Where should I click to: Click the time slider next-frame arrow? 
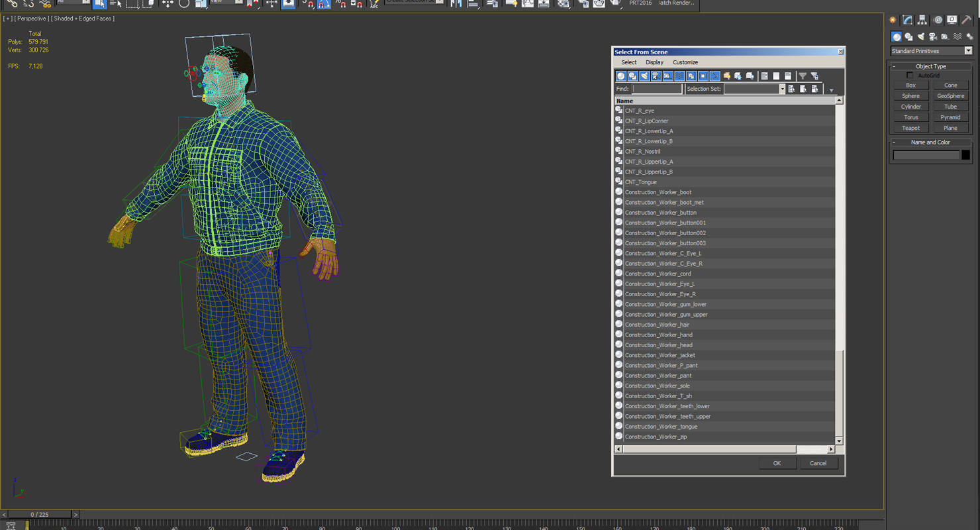click(75, 514)
